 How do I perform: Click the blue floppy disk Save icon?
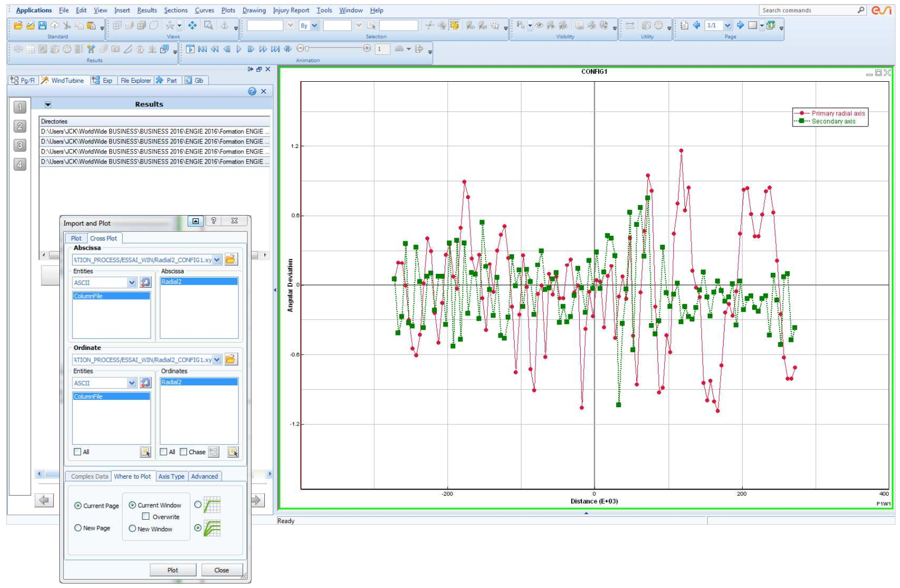point(42,25)
